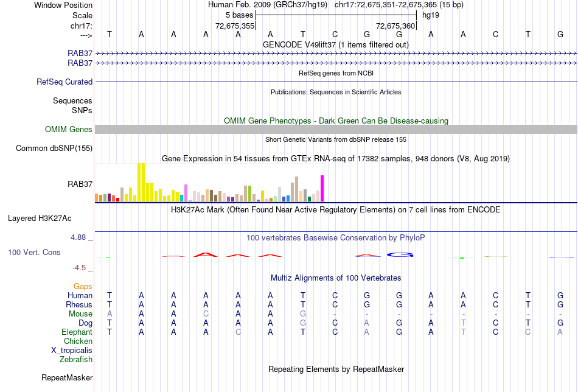Click the Scale track label
This screenshot has height=392, width=578.
(x=82, y=15)
